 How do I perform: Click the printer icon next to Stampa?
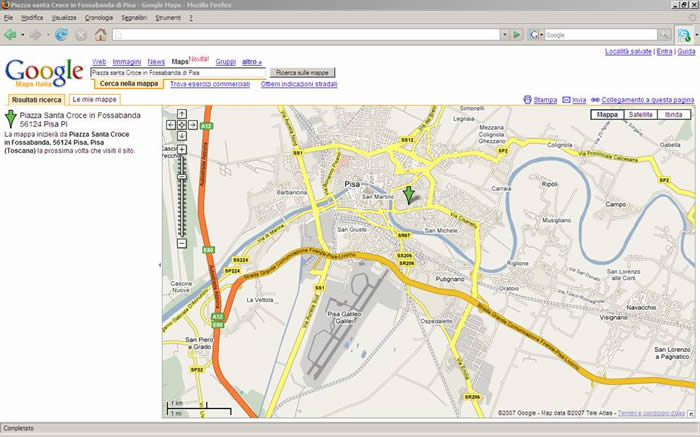[527, 100]
